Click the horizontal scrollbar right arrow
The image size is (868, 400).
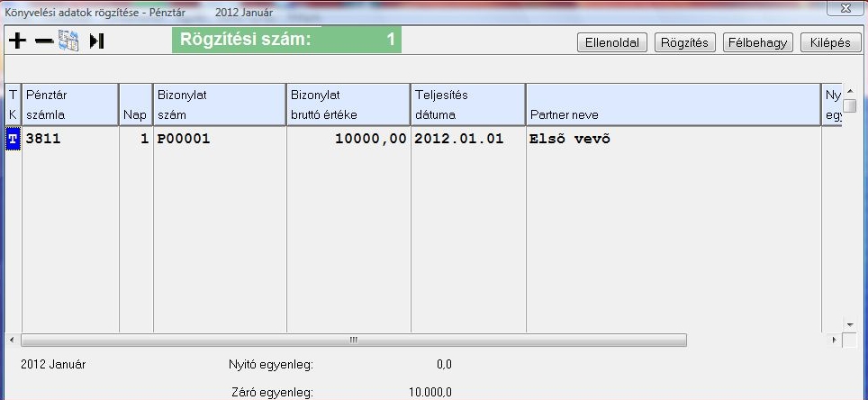click(x=832, y=341)
